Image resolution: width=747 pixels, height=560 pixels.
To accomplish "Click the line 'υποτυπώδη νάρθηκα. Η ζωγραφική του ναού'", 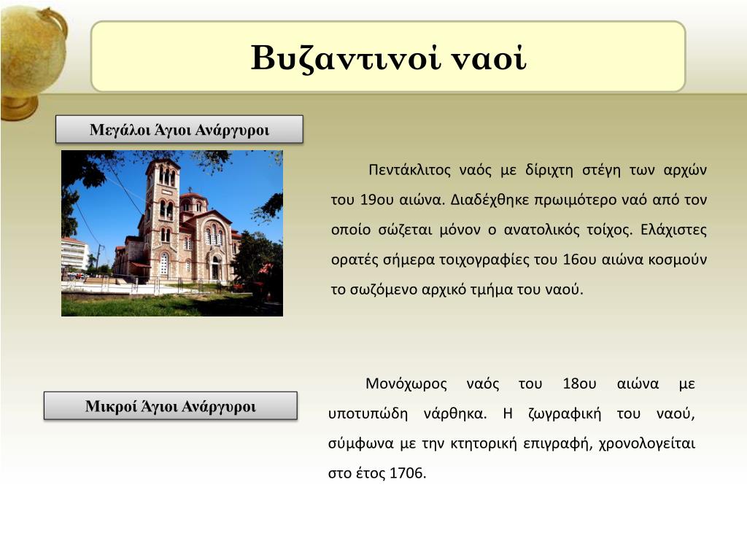I will [511, 414].
